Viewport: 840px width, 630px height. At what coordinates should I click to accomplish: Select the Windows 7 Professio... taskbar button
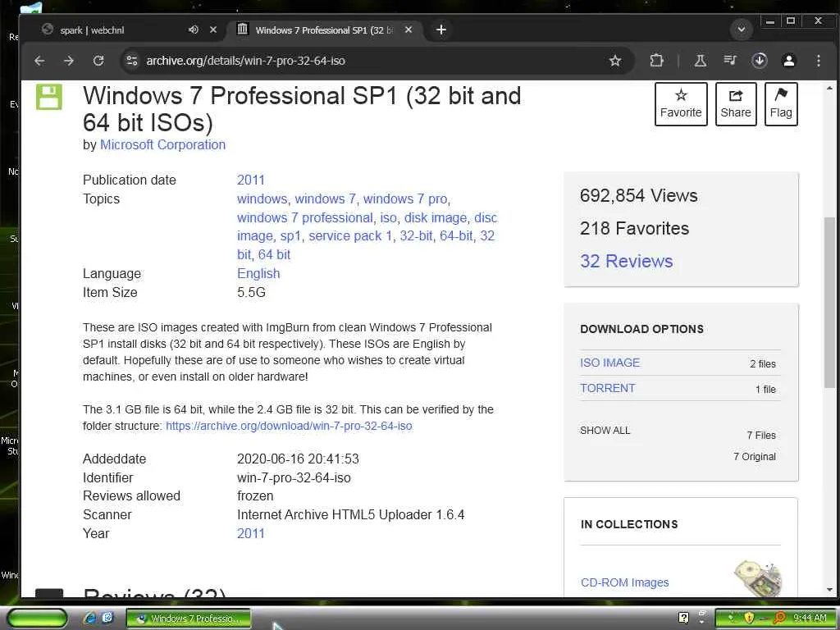click(189, 619)
